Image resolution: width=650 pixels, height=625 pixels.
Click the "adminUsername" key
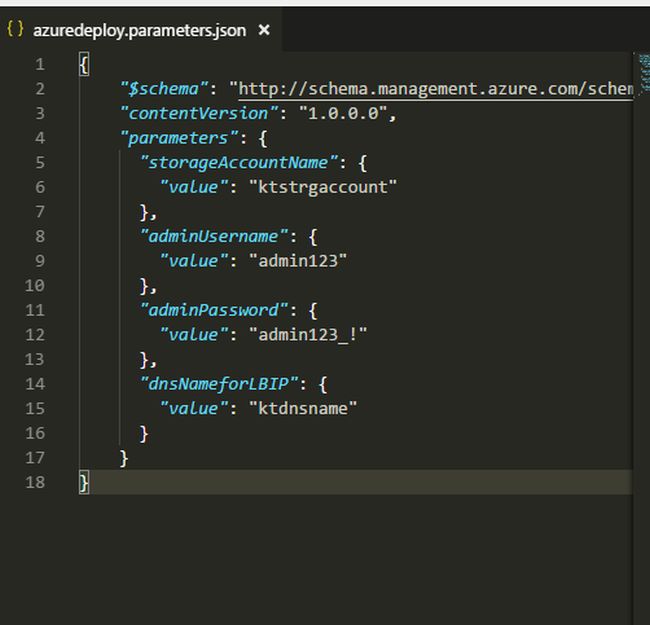214,237
